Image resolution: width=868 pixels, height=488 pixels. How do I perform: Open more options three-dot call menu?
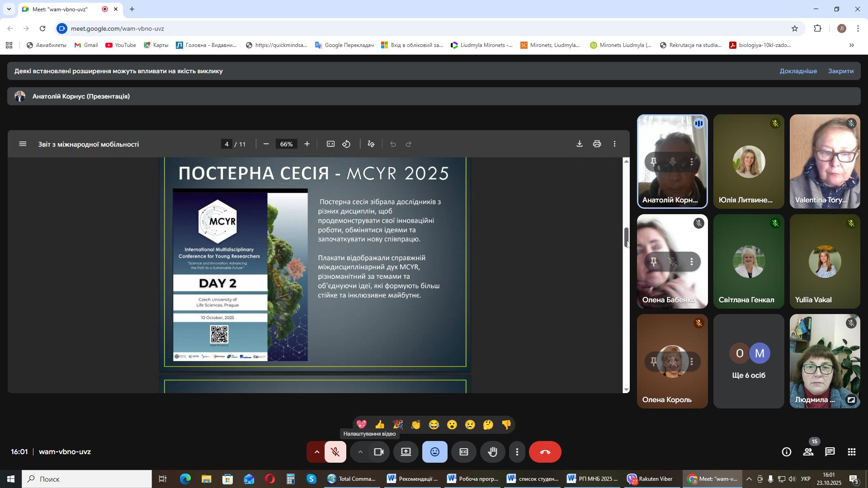(x=517, y=452)
